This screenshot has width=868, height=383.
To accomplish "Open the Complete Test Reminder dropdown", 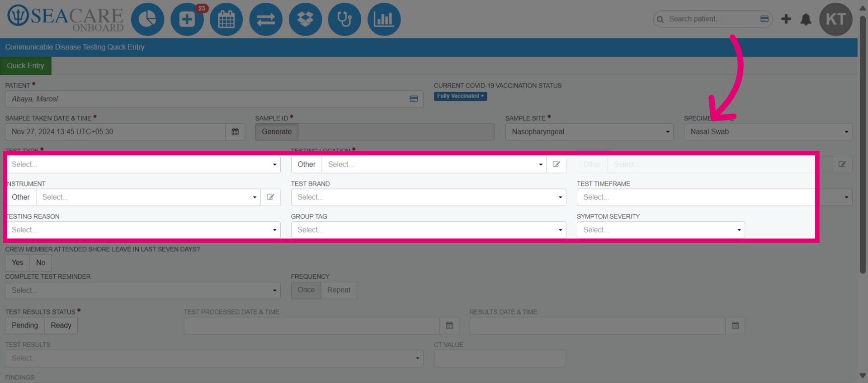I will tap(143, 290).
